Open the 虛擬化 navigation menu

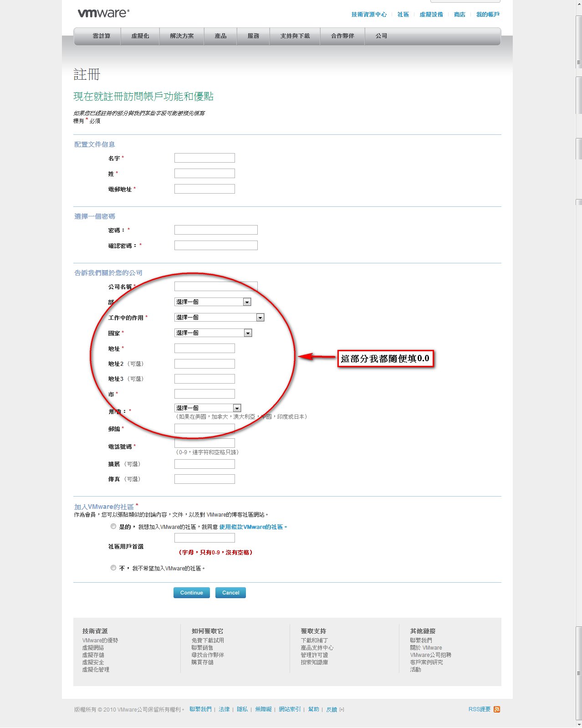pos(140,36)
